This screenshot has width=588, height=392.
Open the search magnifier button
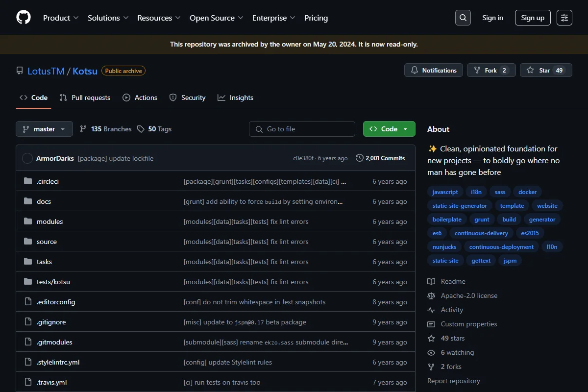pyautogui.click(x=463, y=18)
